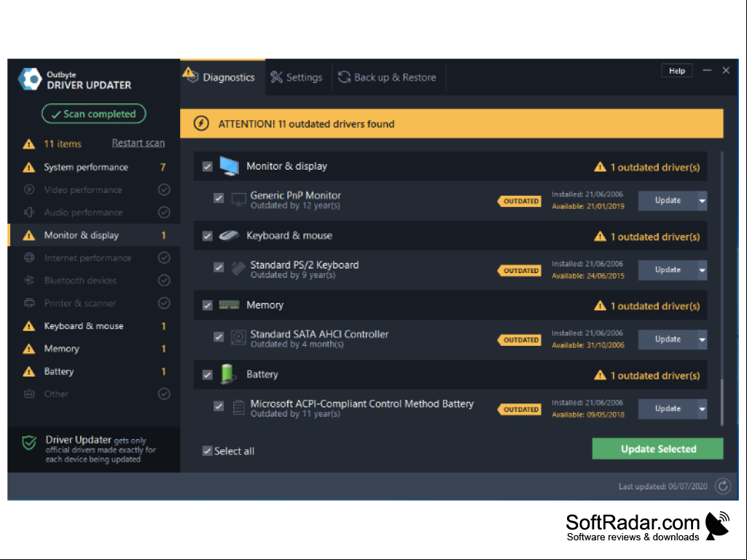The width and height of the screenshot is (747, 560).
Task: Select Monitor & display in the sidebar
Action: (94, 235)
